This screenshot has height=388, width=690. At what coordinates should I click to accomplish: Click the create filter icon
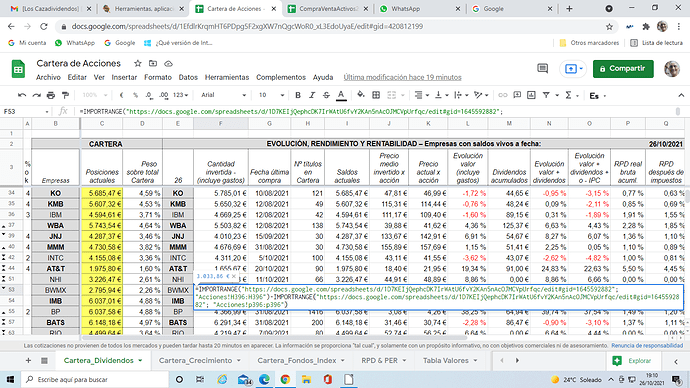(546, 95)
